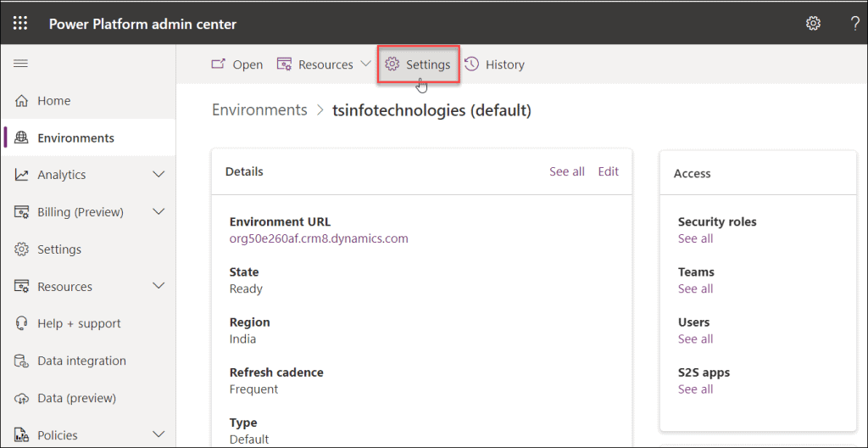Click the tsinfotechnologies (default) breadcrumb text
Screen dimensions: 868x448
click(431, 110)
